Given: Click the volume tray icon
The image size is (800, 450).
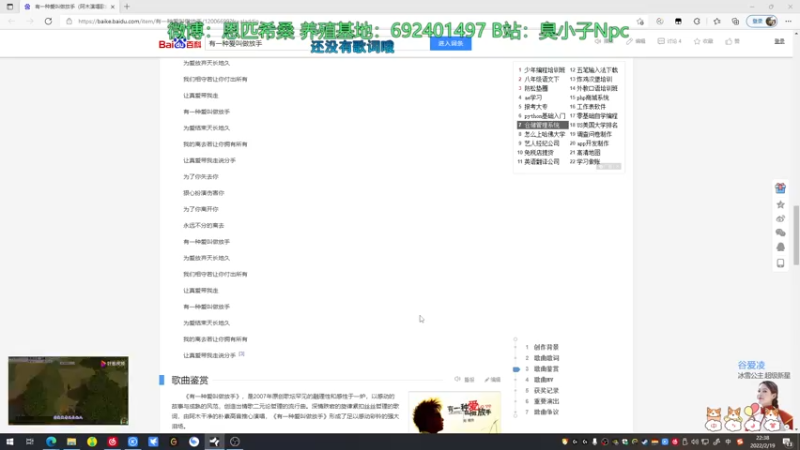Looking at the screenshot, I should [x=694, y=442].
